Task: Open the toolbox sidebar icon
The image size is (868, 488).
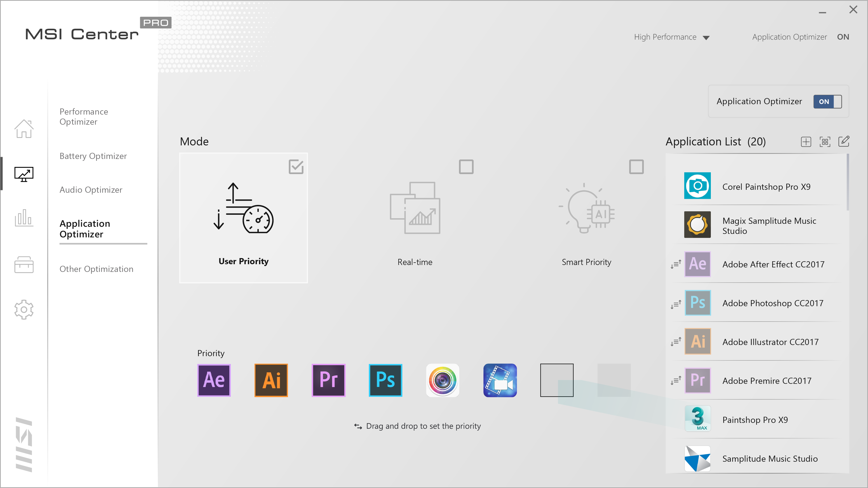Action: point(24,265)
